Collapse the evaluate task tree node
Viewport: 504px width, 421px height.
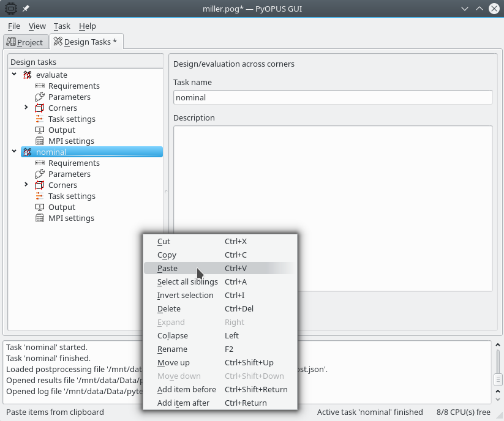[x=14, y=75]
